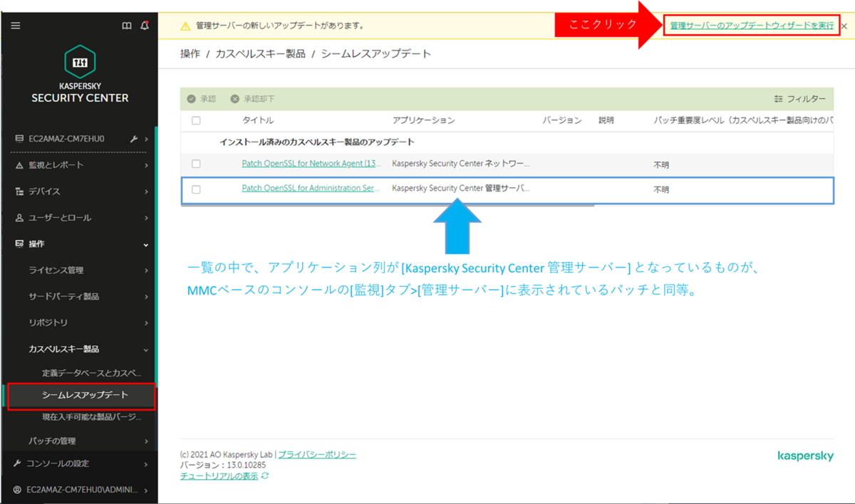The image size is (855, 504).
Task: Click the warning icon in update banner
Action: 185,26
